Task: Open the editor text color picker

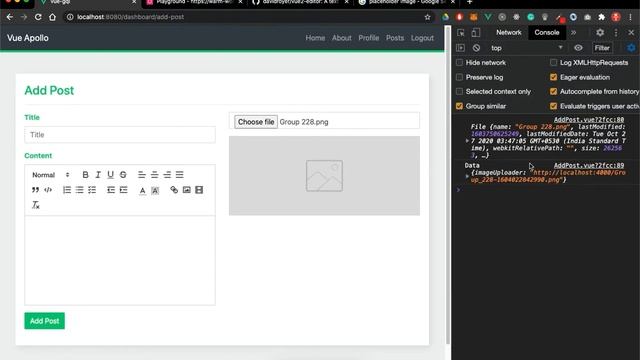Action: click(x=142, y=190)
